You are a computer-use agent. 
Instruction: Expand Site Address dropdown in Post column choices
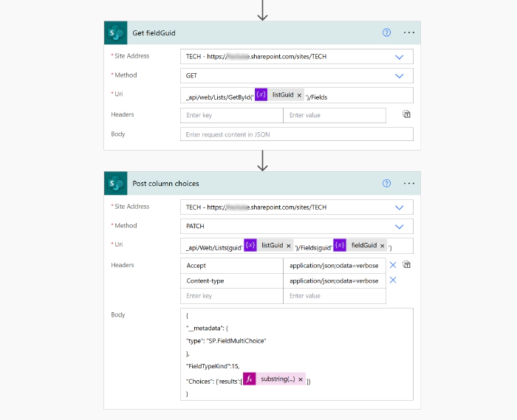click(400, 207)
